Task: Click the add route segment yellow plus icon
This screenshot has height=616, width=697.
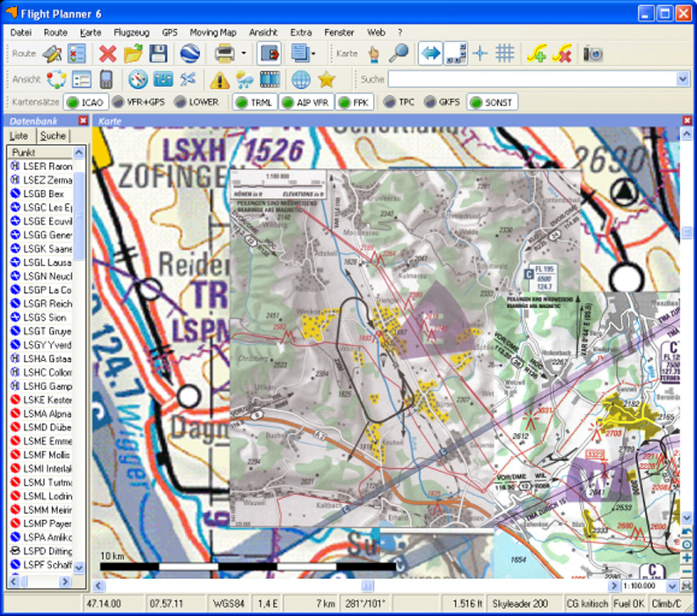Action: click(537, 54)
